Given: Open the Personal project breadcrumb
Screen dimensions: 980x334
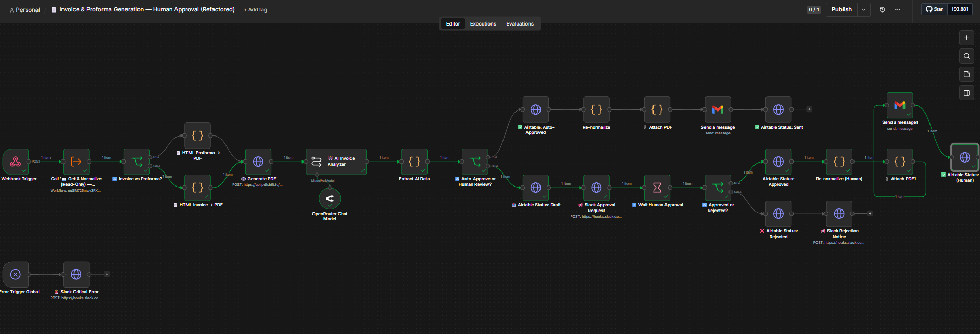Looking at the screenshot, I should click(x=25, y=10).
